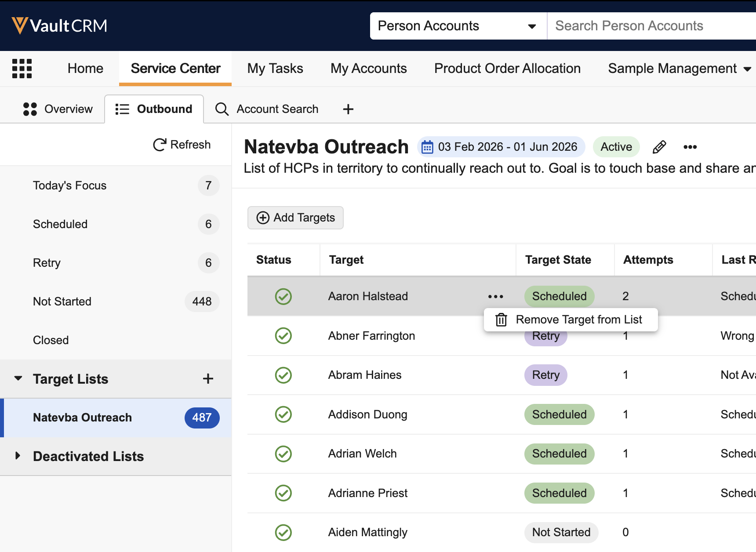The image size is (756, 552).
Task: Click the Refresh icon in sidebar
Action: pyautogui.click(x=160, y=145)
